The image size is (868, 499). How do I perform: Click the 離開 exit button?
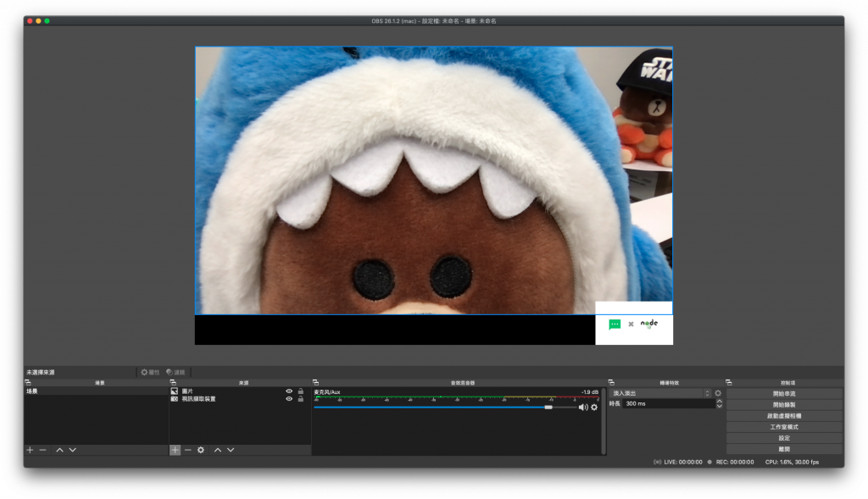[784, 449]
